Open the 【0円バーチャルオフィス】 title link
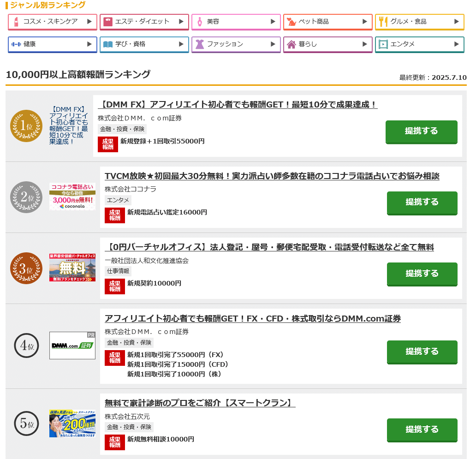This screenshot has height=459, width=476. [x=269, y=247]
